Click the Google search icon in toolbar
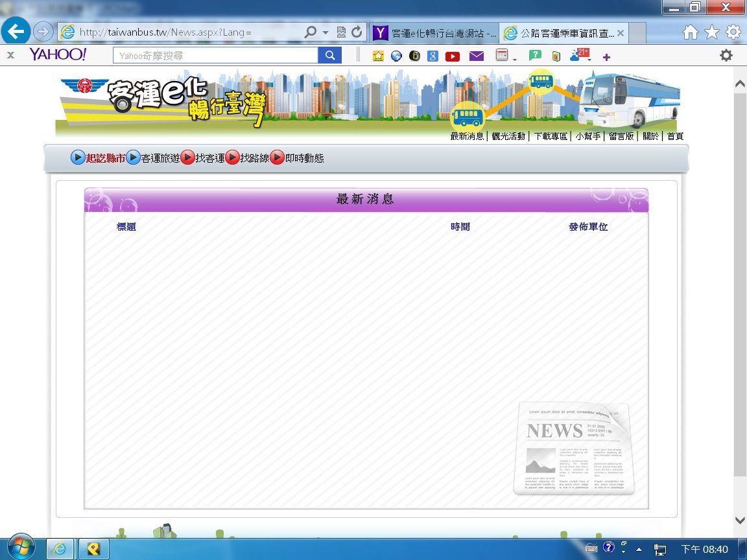 pyautogui.click(x=433, y=56)
